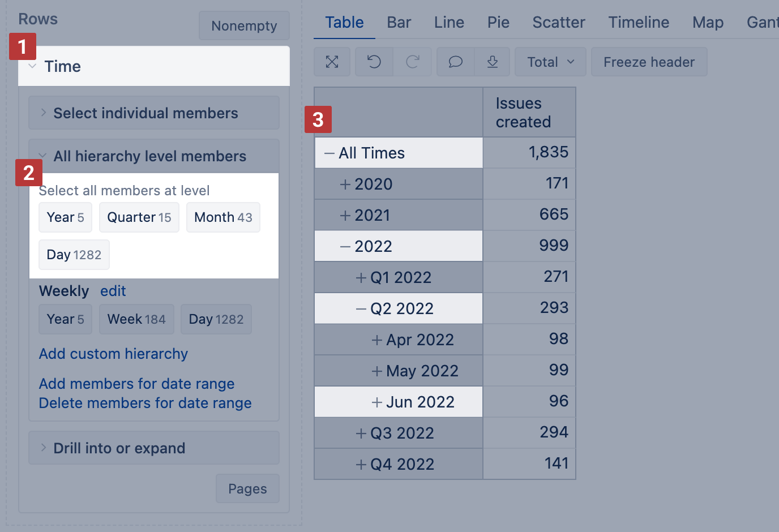Expand the 2020 row plus icon
The width and height of the screenshot is (779, 532).
pyautogui.click(x=345, y=184)
